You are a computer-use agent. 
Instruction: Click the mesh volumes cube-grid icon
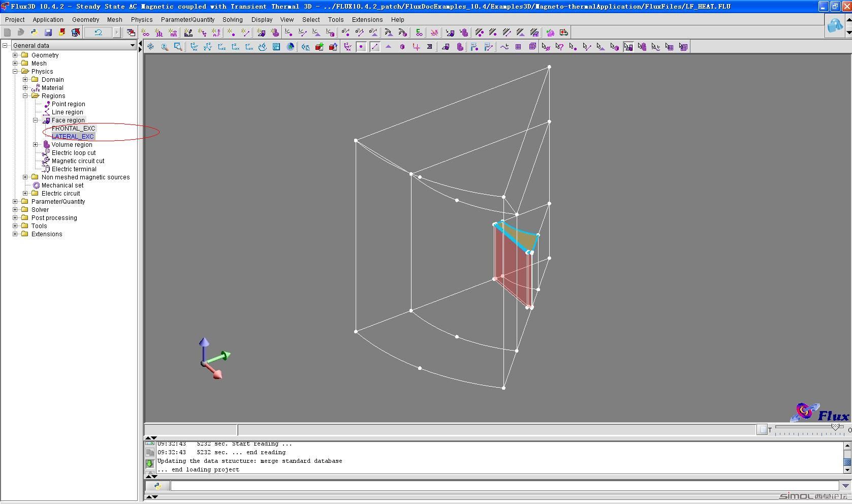click(x=532, y=47)
